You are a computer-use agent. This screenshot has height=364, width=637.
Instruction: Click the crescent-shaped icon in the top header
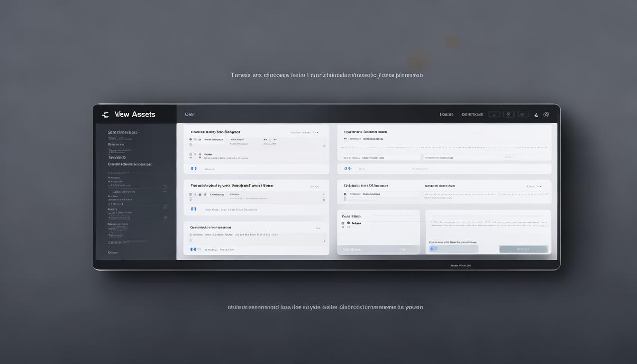coord(536,115)
